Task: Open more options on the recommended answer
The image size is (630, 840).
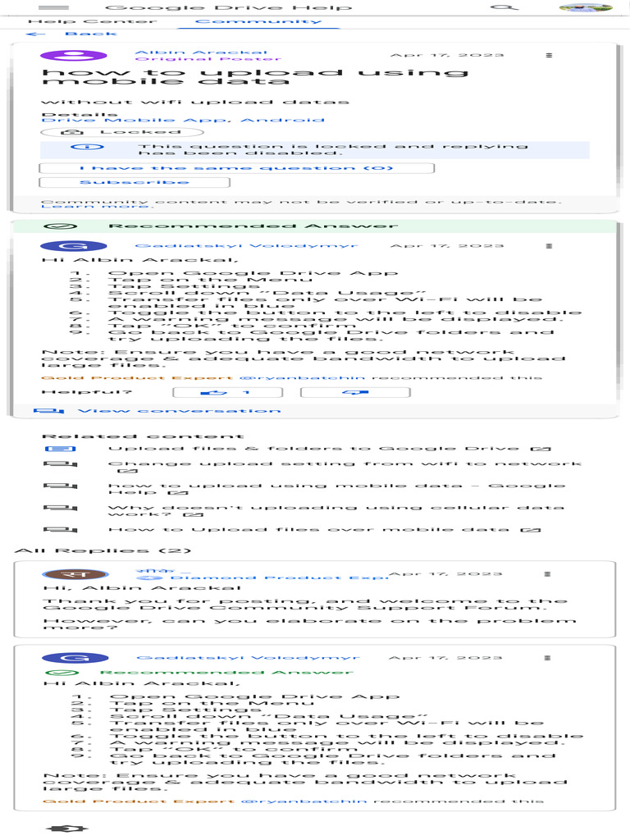Action: (x=549, y=246)
